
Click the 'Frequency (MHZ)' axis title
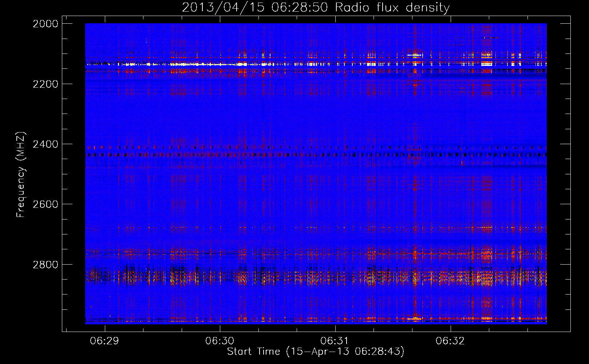coord(21,175)
